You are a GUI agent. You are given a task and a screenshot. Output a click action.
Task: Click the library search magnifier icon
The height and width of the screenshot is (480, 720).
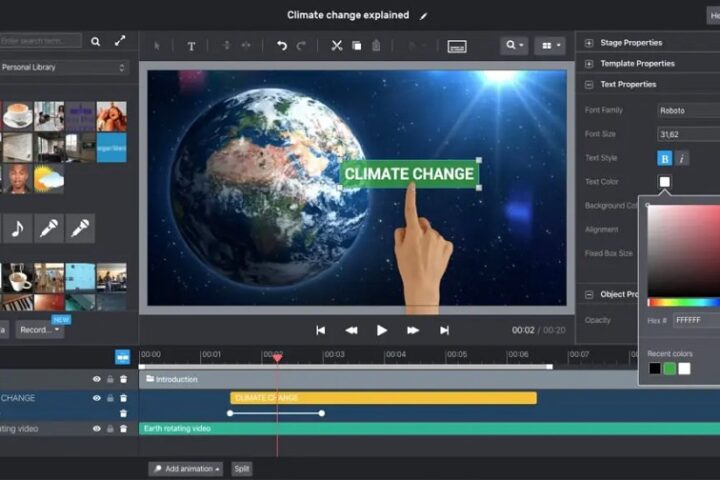pos(96,41)
